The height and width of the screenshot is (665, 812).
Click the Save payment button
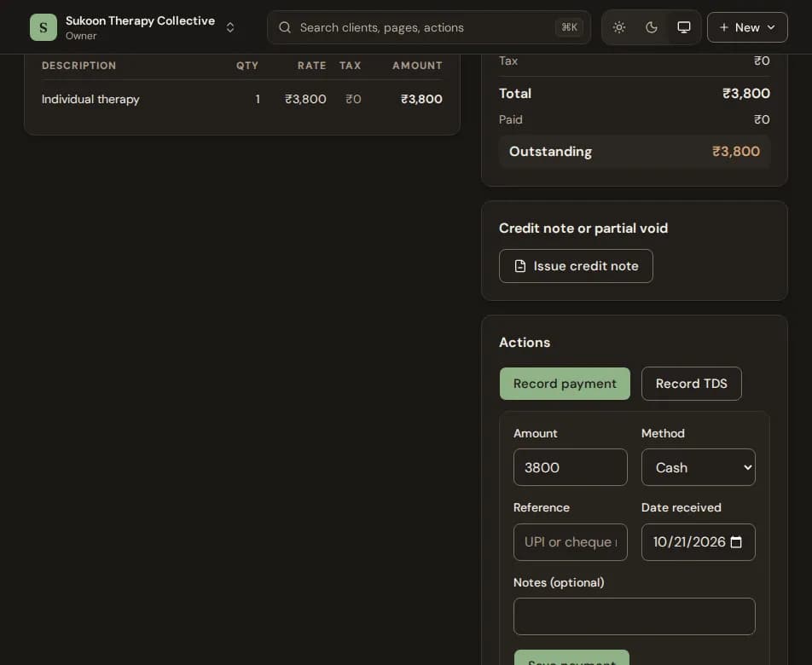[571, 658]
